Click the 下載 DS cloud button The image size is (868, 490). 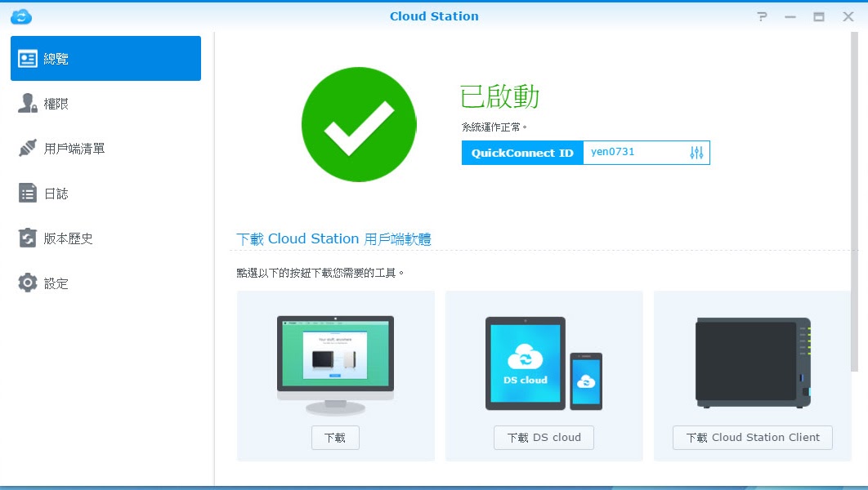point(544,438)
